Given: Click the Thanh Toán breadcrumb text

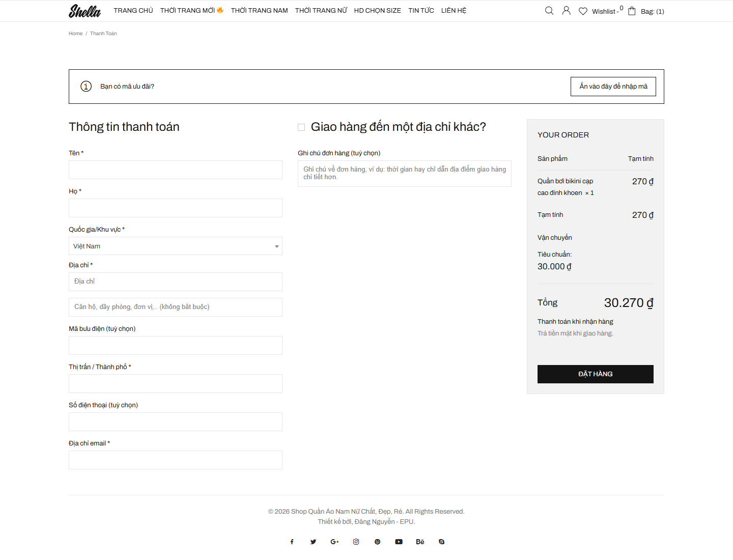Looking at the screenshot, I should click(x=103, y=34).
